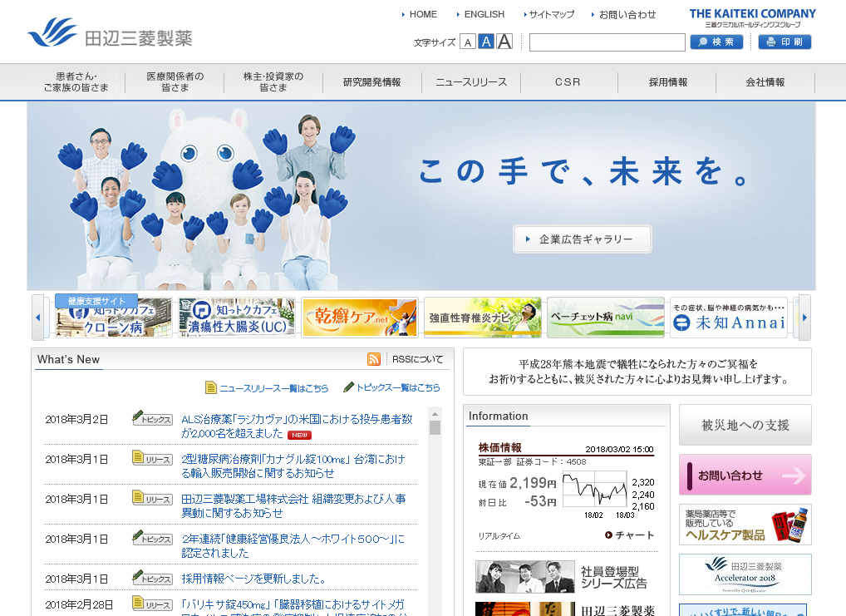Open the 企業広告ギャラリー button

tap(583, 239)
